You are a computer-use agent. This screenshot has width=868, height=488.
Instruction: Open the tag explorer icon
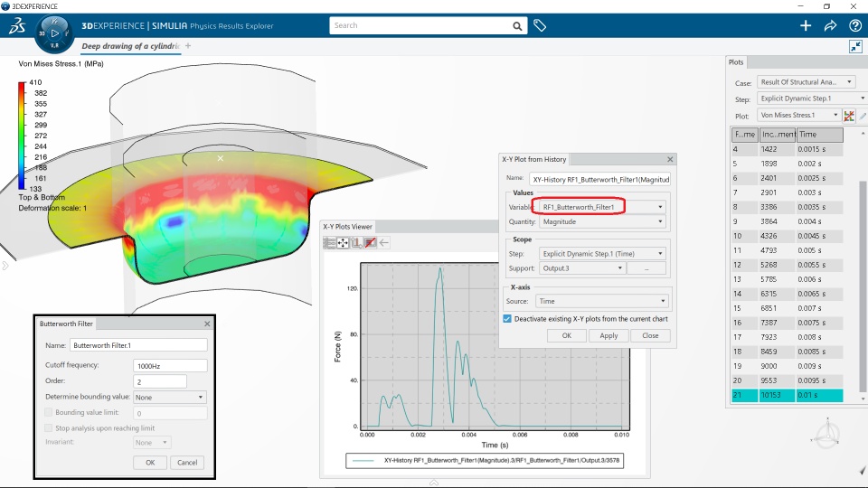[x=540, y=25]
